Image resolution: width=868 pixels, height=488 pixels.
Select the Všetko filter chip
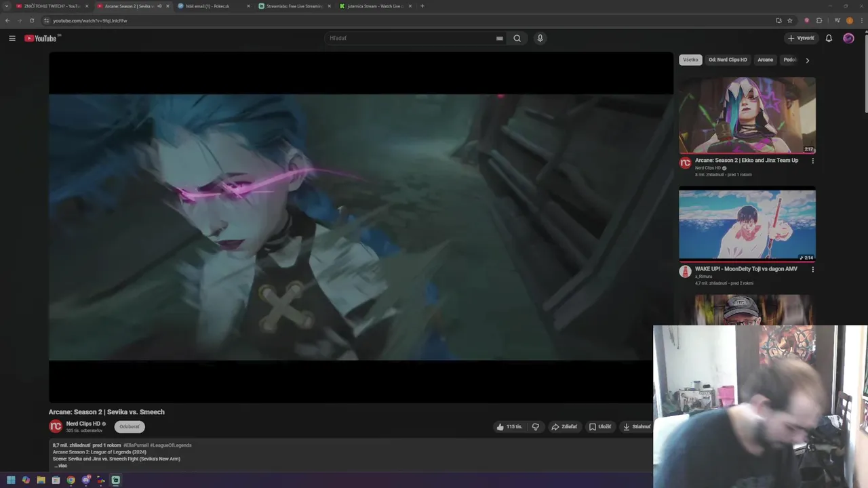(690, 60)
